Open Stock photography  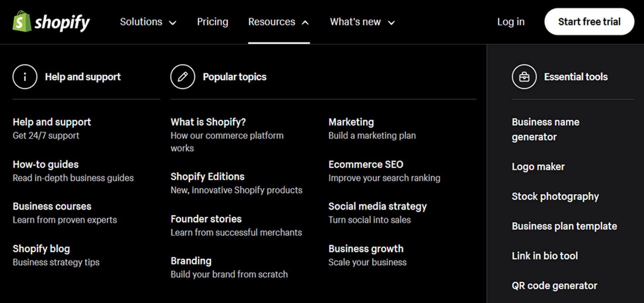[555, 196]
